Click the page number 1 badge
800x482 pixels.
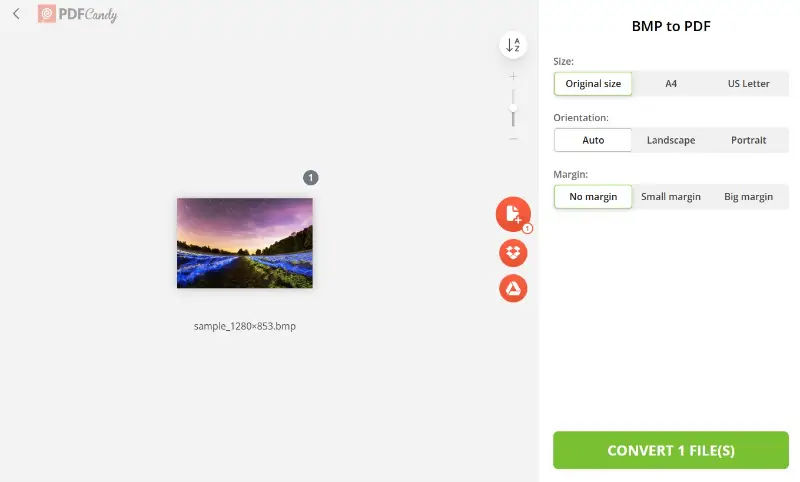click(311, 177)
